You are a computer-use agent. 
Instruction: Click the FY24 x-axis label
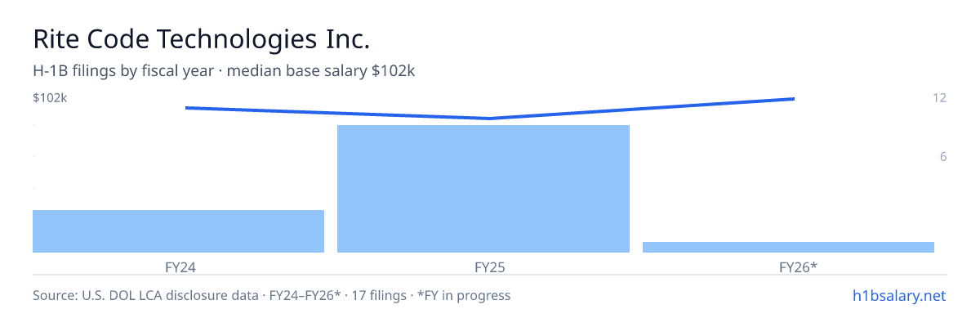[x=178, y=267]
